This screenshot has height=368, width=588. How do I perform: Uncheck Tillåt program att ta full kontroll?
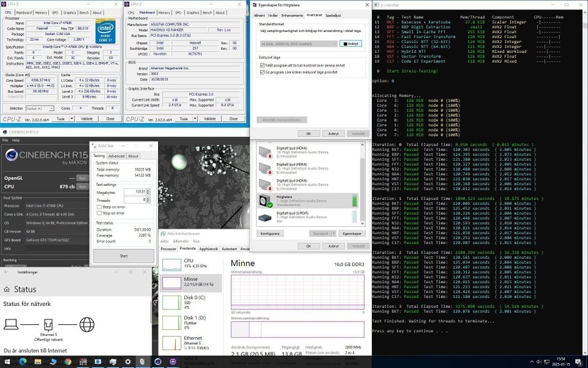(263, 65)
